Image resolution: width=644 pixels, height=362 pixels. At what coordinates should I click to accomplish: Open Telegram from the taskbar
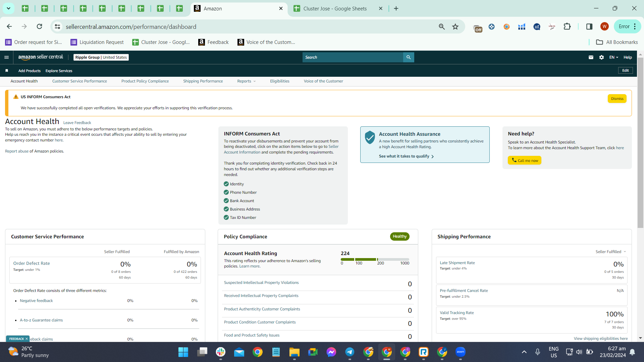click(350, 352)
